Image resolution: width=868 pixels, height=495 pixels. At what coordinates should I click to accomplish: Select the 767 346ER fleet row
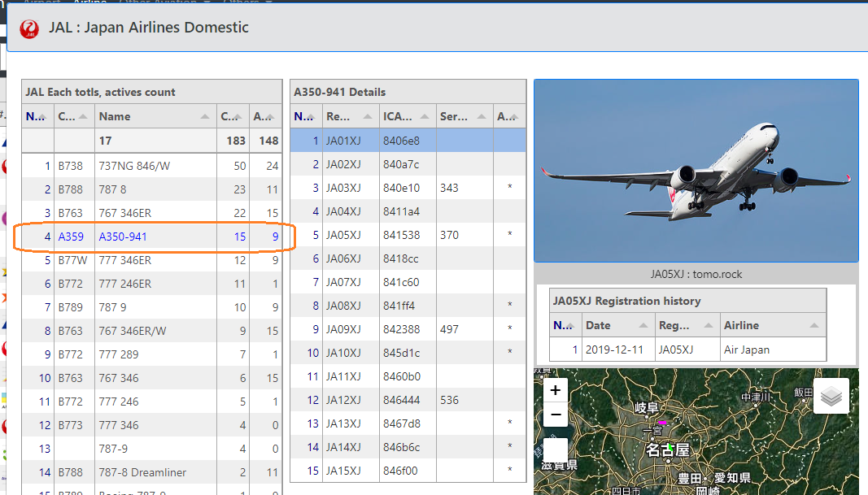point(151,213)
